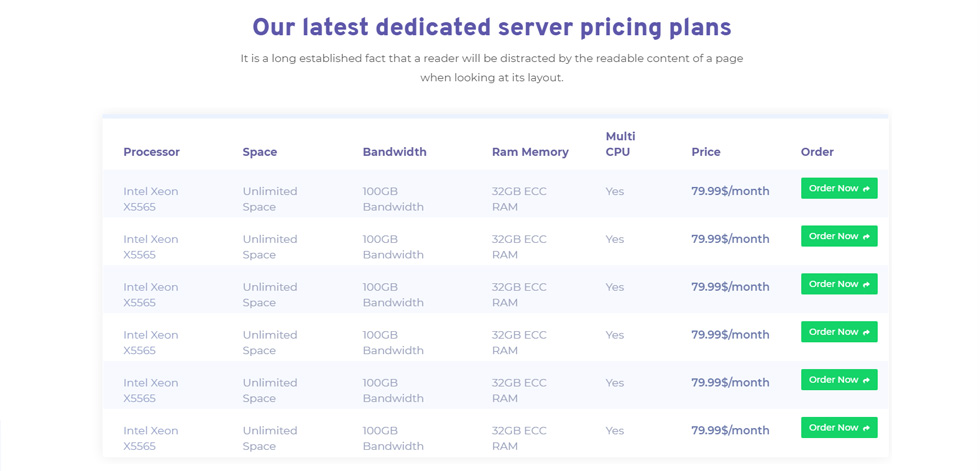The height and width of the screenshot is (471, 980).
Task: Click the share arrow icon in the first Order Now button
Action: click(866, 189)
